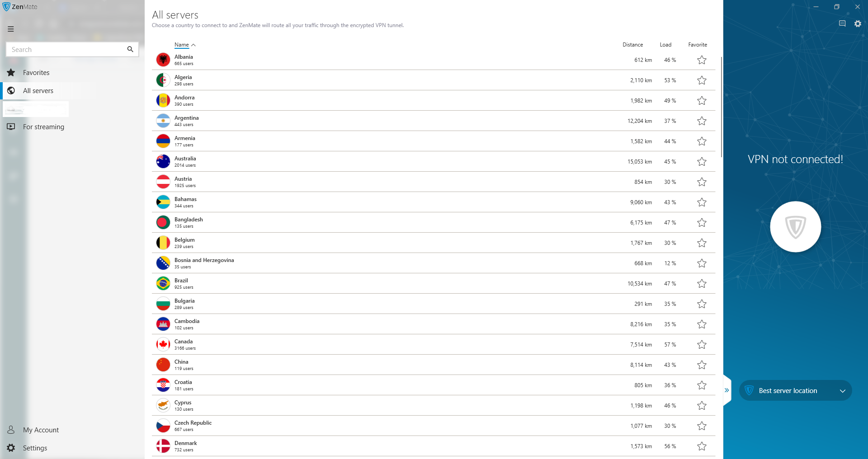Favorite the Australia server
This screenshot has height=459, width=868.
(702, 161)
